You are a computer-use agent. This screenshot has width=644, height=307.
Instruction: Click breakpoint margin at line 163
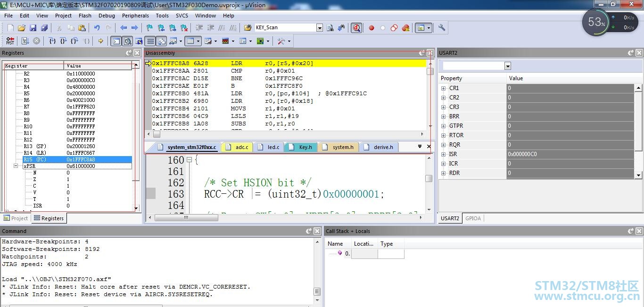pos(150,193)
